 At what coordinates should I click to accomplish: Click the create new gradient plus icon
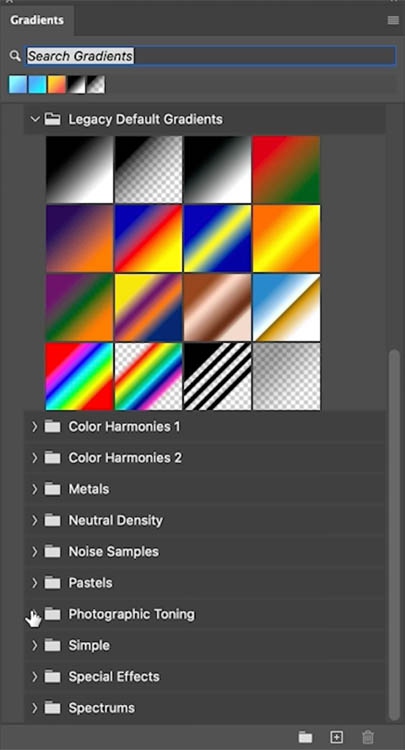click(x=337, y=737)
